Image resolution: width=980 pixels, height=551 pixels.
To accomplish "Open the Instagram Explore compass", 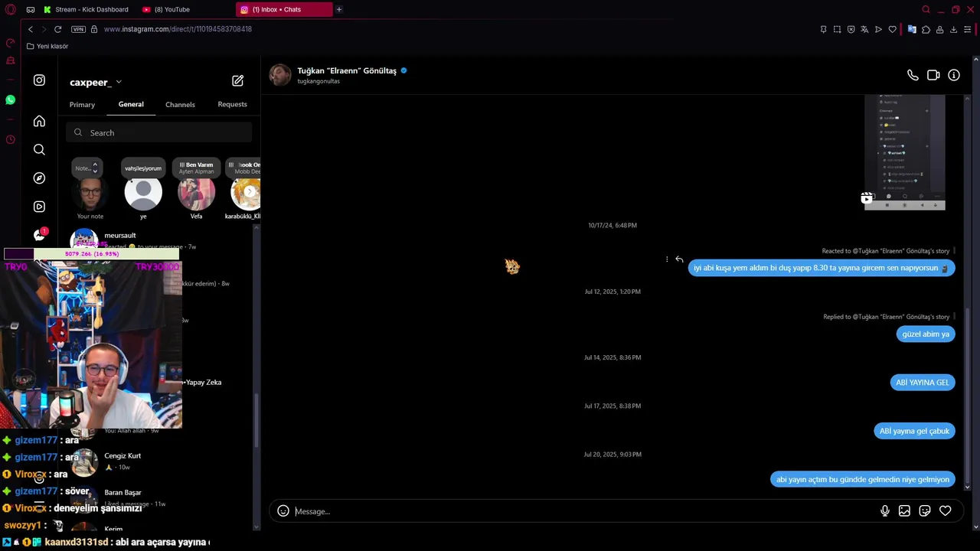I will (x=39, y=178).
